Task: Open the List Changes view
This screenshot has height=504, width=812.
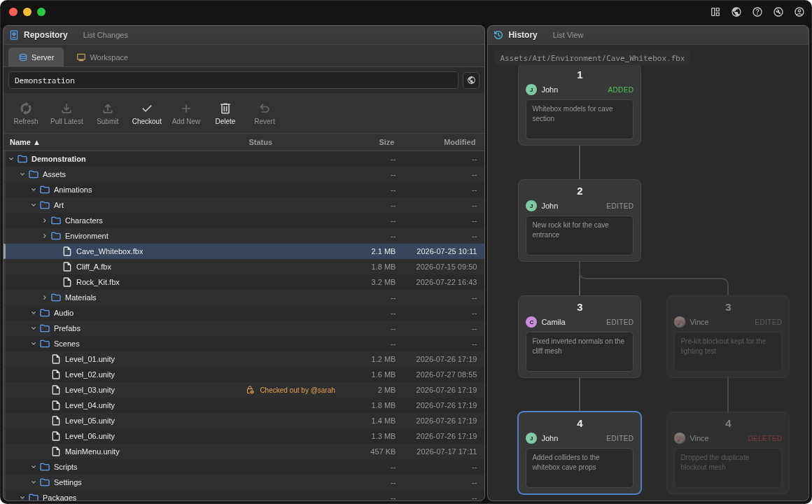Action: (105, 35)
